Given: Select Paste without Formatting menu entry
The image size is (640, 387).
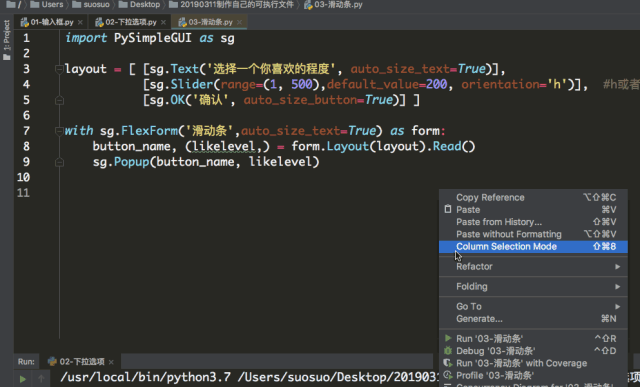Looking at the screenshot, I should point(533,234).
